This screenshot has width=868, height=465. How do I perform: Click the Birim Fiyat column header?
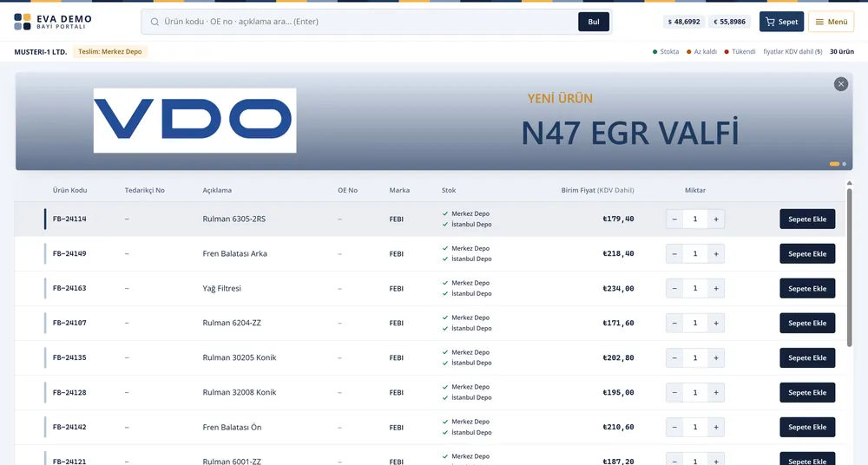coord(597,190)
